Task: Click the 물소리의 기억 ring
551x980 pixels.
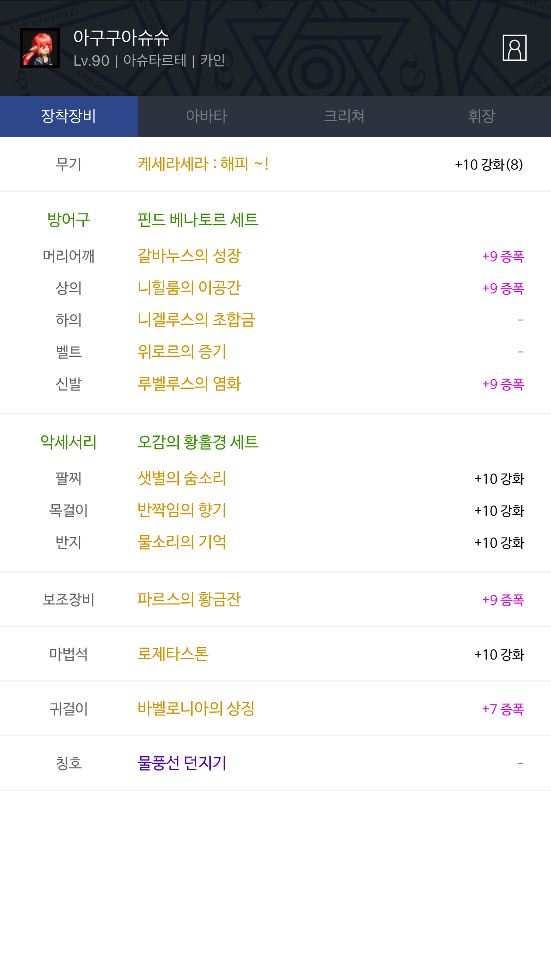Action: click(182, 542)
